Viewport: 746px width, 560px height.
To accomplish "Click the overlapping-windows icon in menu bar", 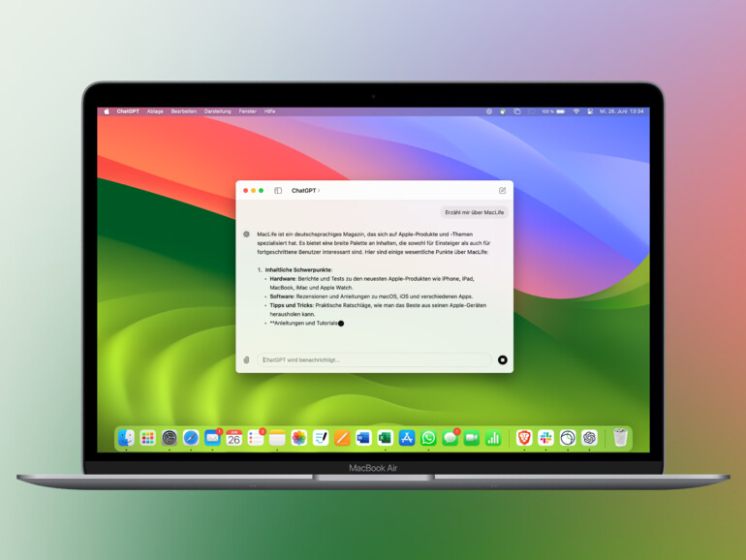I will [517, 111].
